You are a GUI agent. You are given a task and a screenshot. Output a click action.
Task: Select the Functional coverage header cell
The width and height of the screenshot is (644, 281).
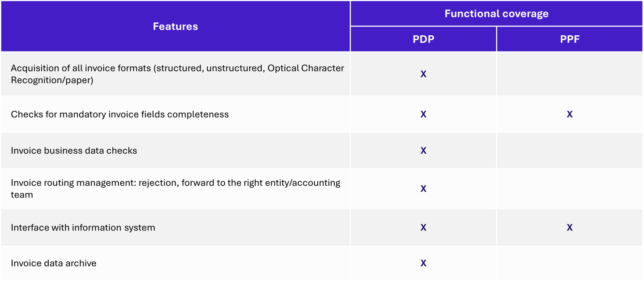point(496,13)
